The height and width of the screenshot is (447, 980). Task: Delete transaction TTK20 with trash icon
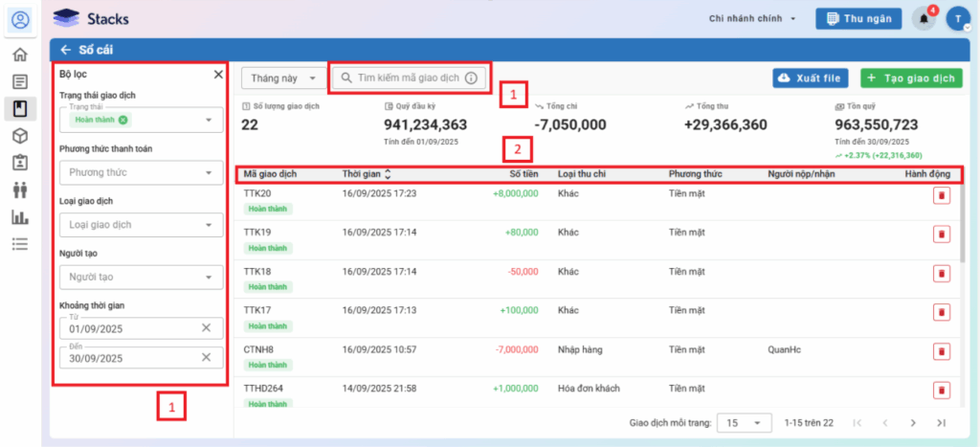click(942, 195)
